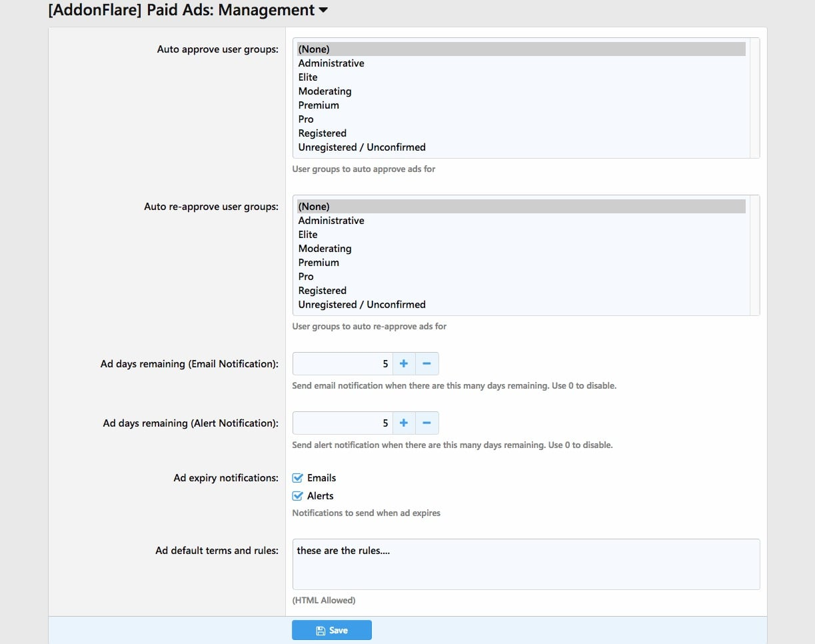Focus the Alert Notification days number field

[343, 423]
